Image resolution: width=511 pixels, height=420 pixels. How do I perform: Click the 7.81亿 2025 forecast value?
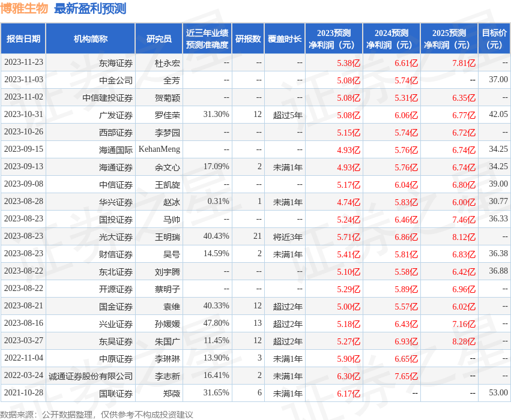tap(464, 63)
